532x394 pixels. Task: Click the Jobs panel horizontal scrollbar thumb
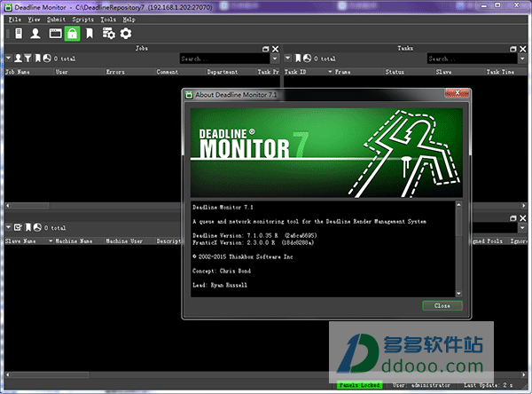tap(30, 206)
